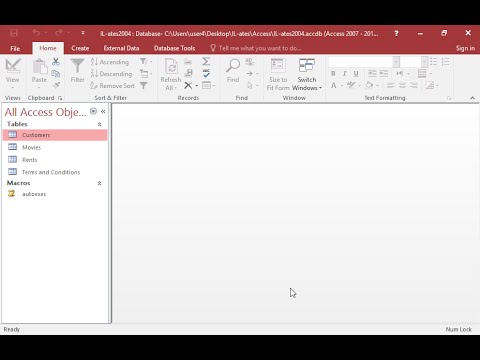Image resolution: width=480 pixels, height=360 pixels.
Task: Click the Delete record X icon
Action: 188,86
